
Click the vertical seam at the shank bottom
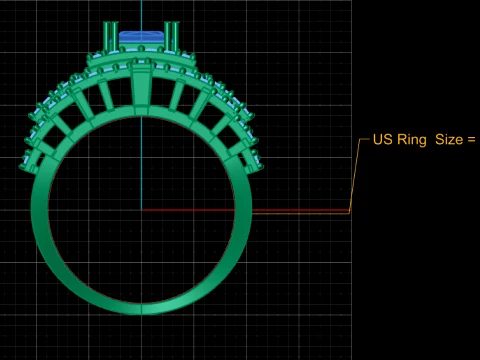[141, 309]
